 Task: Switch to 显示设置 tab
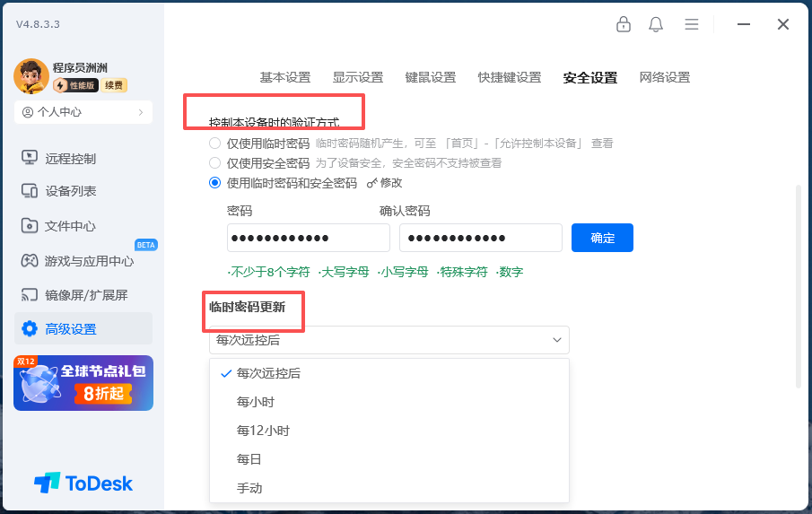pos(358,78)
